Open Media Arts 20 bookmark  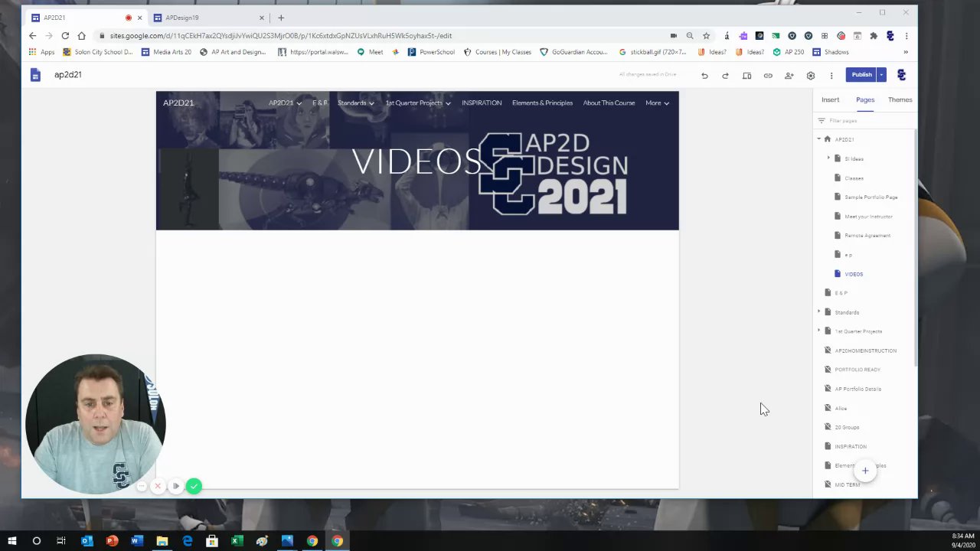coord(166,52)
